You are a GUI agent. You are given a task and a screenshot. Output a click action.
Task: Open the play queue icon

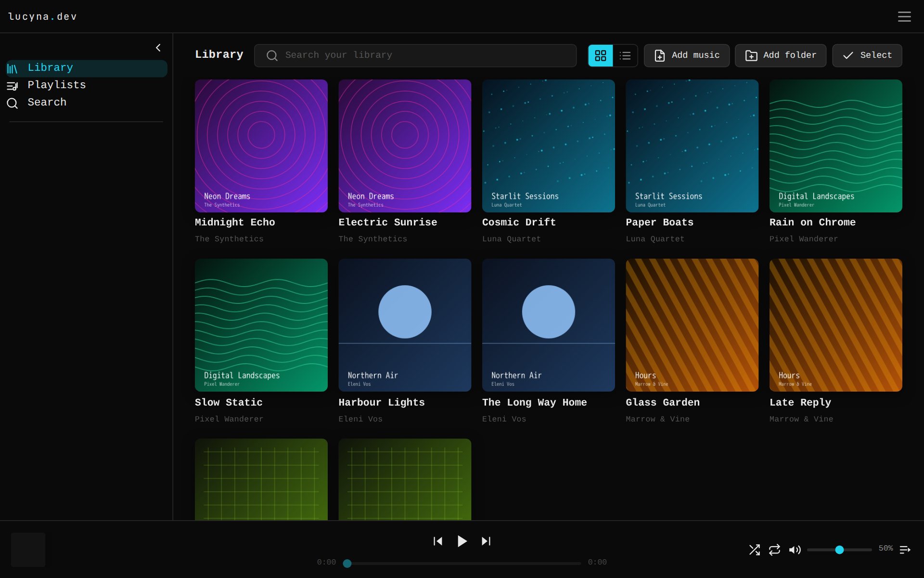click(905, 550)
